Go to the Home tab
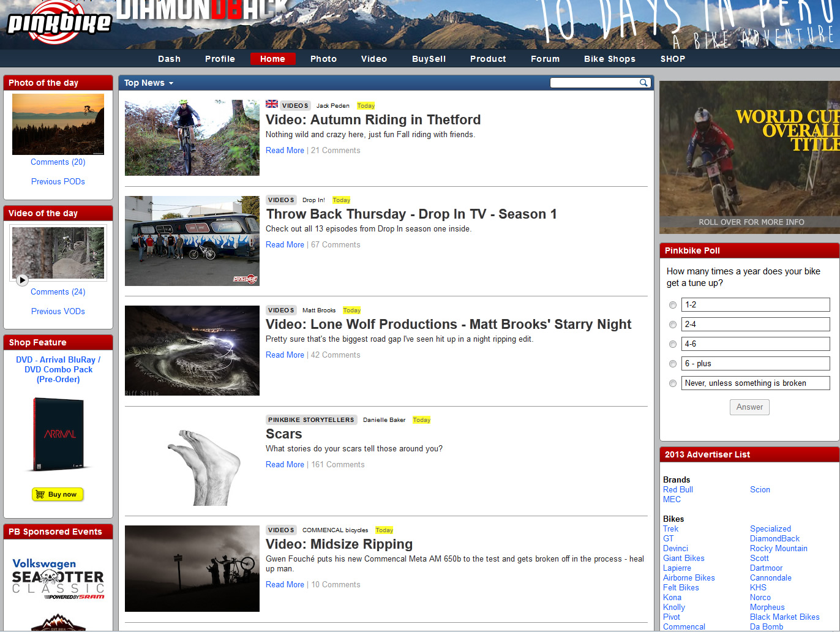840x632 pixels. 273,59
